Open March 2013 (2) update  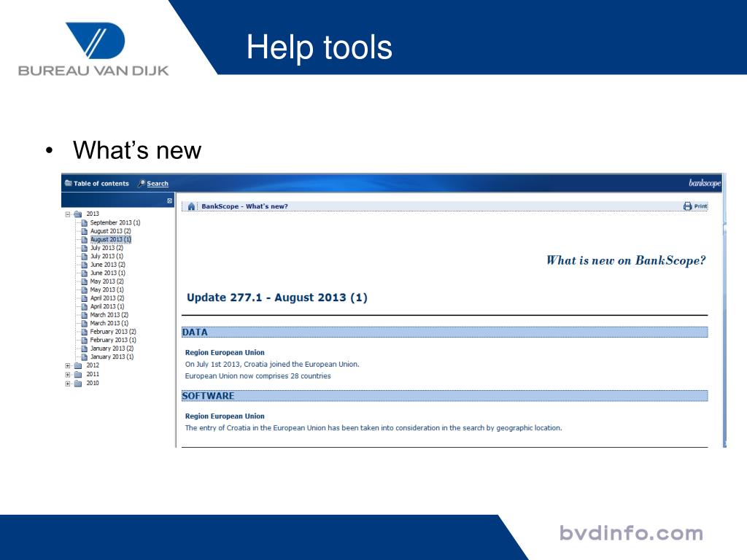coord(109,315)
